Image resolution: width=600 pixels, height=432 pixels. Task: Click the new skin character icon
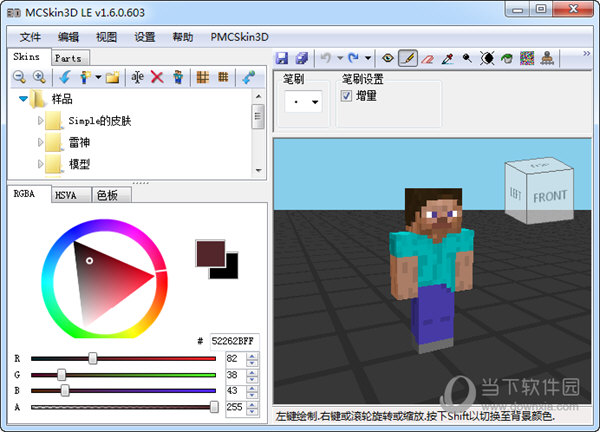click(85, 77)
